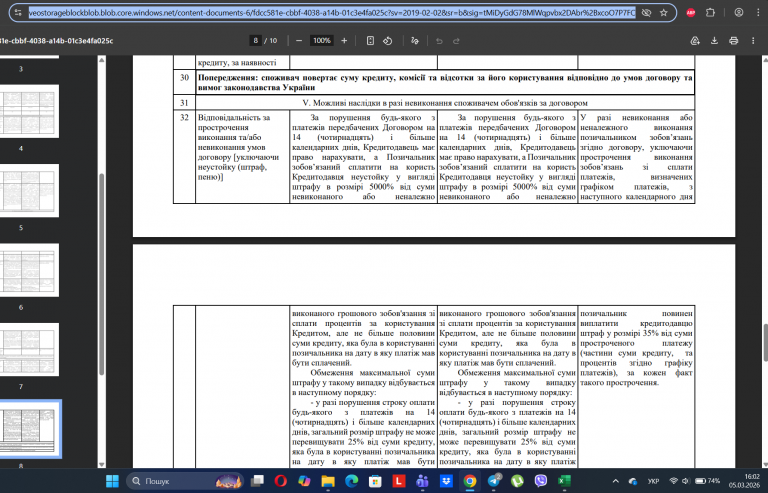
Task: Activate the PDF draw annotation tool
Action: point(415,41)
